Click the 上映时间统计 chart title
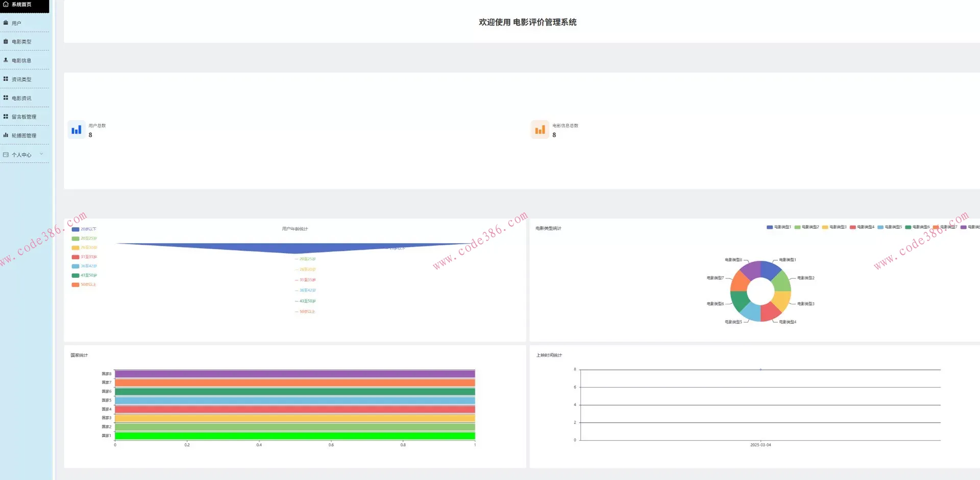The image size is (980, 480). click(x=549, y=355)
